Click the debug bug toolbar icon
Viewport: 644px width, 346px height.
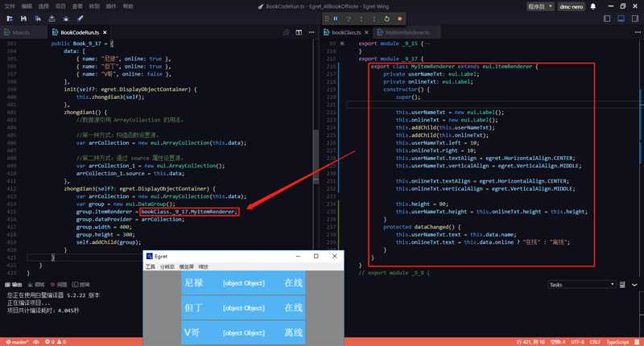point(66,19)
